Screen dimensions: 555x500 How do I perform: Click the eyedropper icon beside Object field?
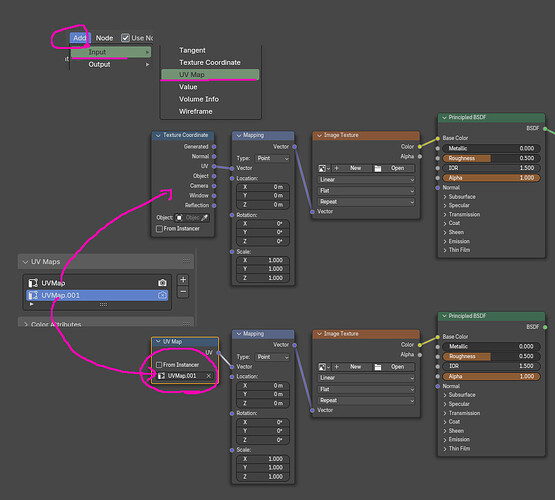coord(205,218)
